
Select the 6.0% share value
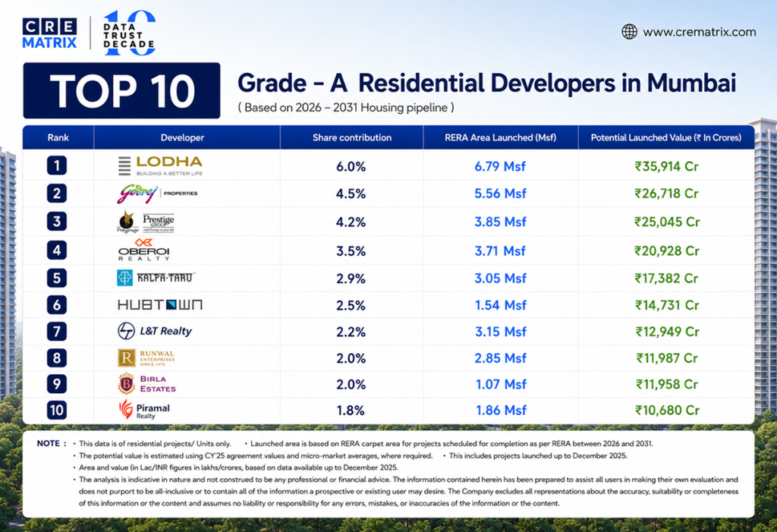(x=351, y=167)
